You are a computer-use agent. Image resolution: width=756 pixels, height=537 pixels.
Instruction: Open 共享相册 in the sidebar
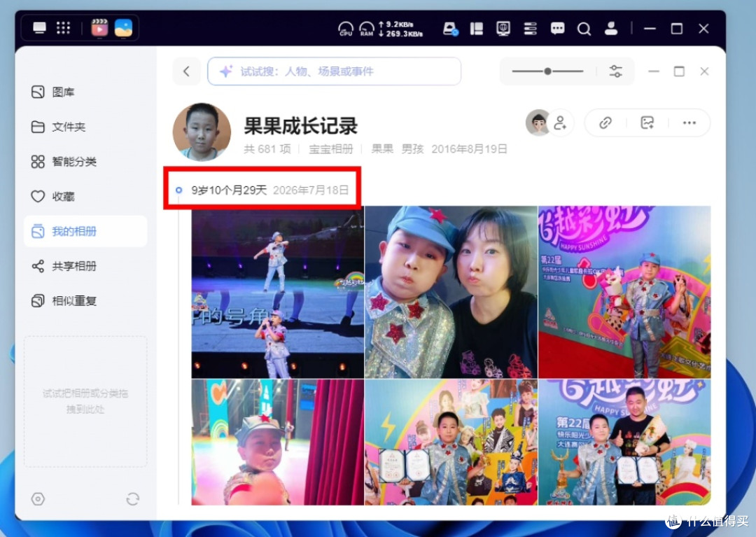85,266
